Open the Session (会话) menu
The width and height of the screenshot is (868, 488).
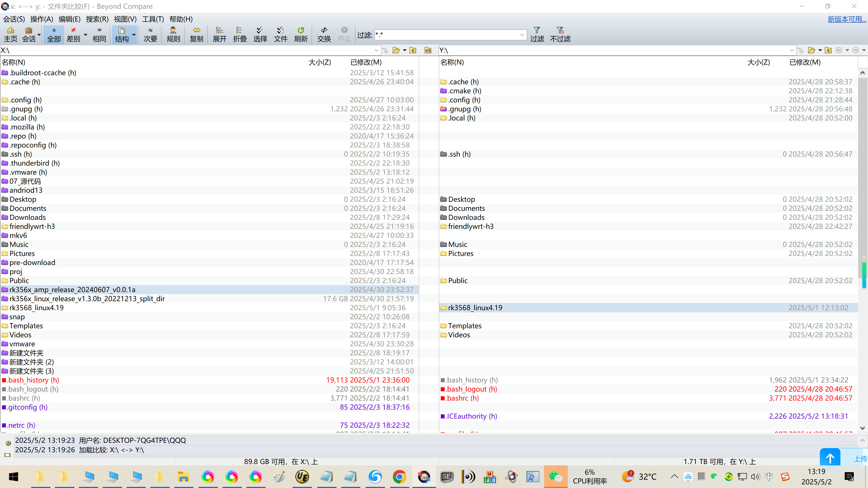coord(14,19)
